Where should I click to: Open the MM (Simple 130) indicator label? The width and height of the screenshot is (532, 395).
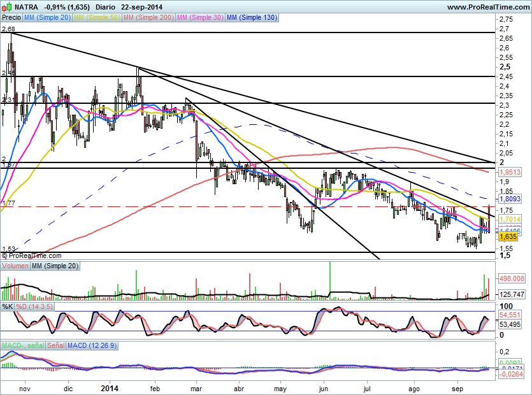pyautogui.click(x=252, y=18)
